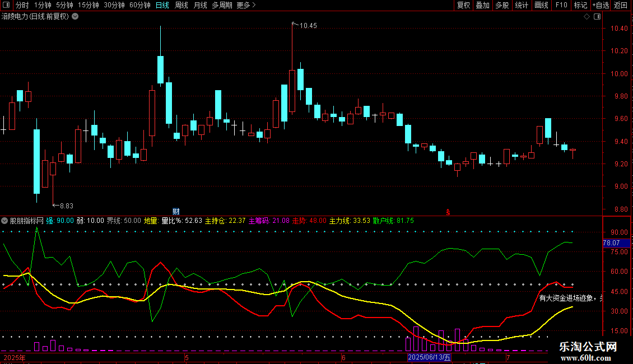Select the 30分钟 period

coord(114,5)
